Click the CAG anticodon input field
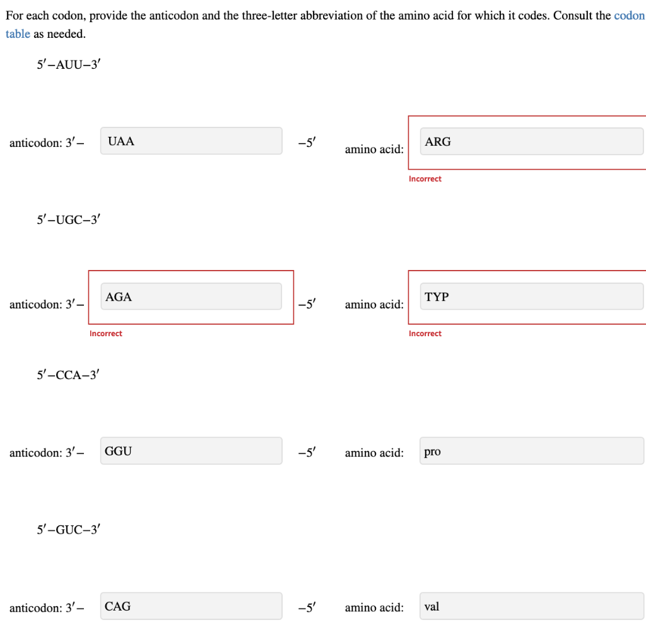 click(191, 606)
